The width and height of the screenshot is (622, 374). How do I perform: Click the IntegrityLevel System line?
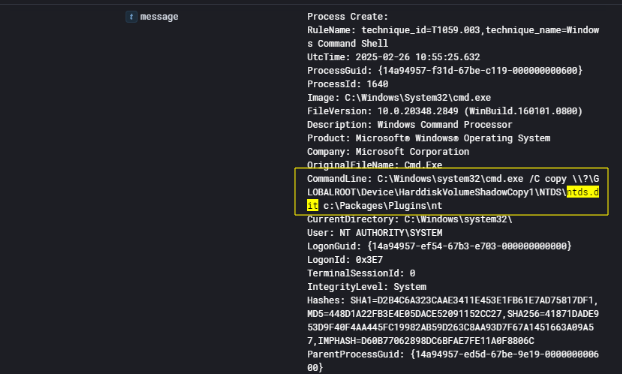367,286
